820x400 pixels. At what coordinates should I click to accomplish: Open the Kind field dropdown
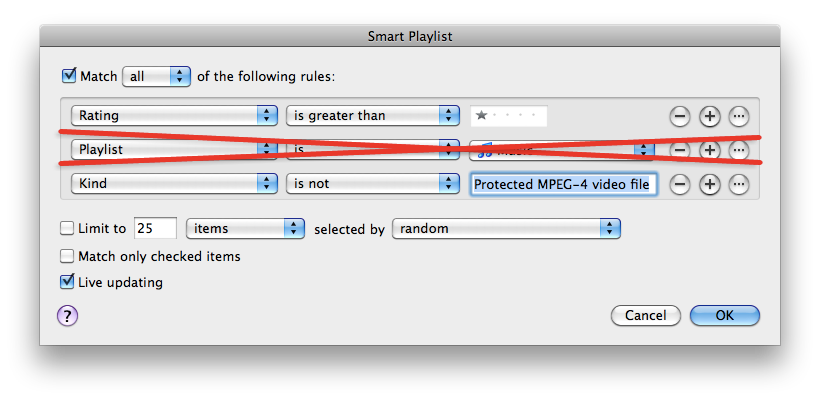point(174,184)
